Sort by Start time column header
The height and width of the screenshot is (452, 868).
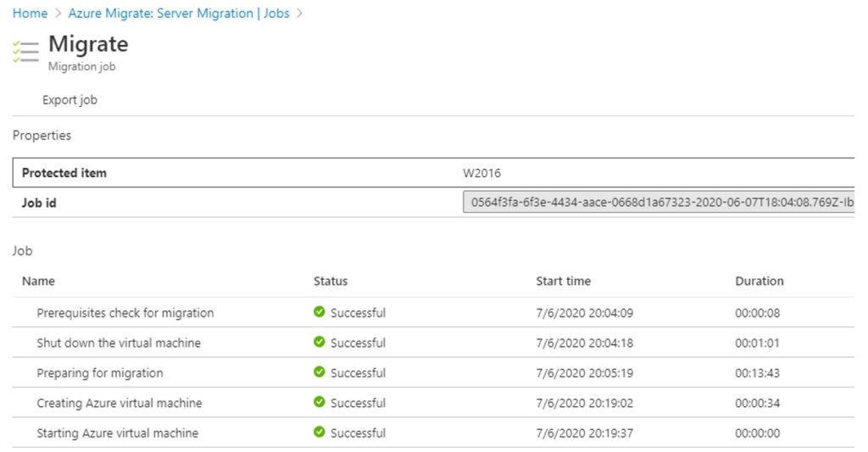pos(563,281)
